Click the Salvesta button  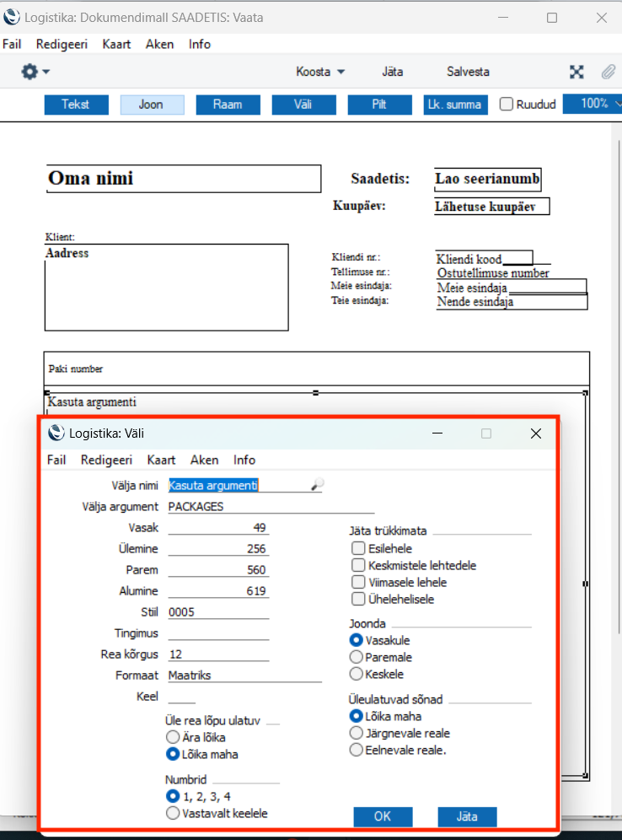coord(468,72)
